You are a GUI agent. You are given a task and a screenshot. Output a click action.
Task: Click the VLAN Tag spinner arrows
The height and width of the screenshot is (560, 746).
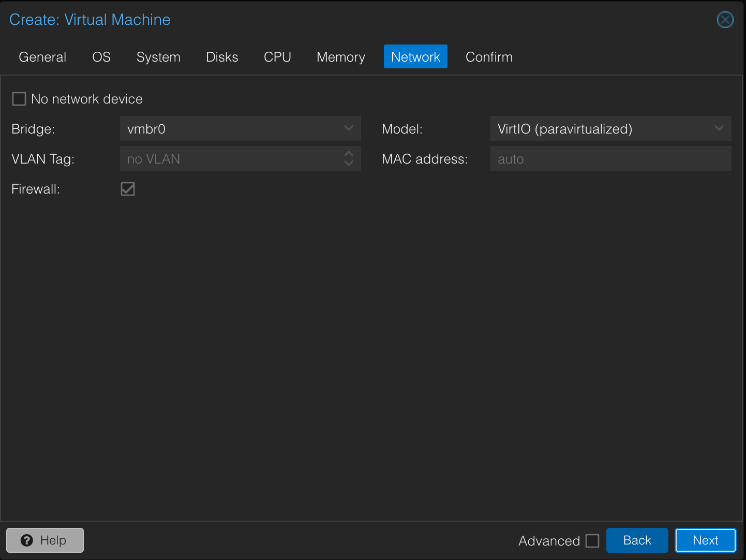349,158
